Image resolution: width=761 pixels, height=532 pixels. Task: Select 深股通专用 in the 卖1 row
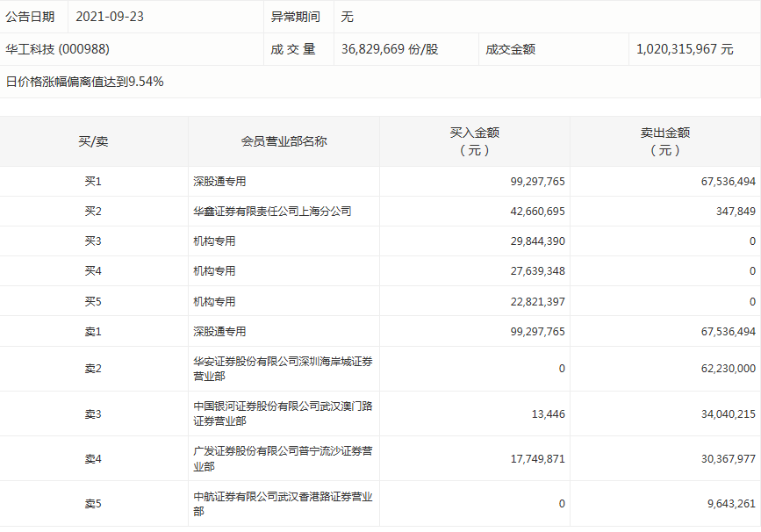point(219,332)
